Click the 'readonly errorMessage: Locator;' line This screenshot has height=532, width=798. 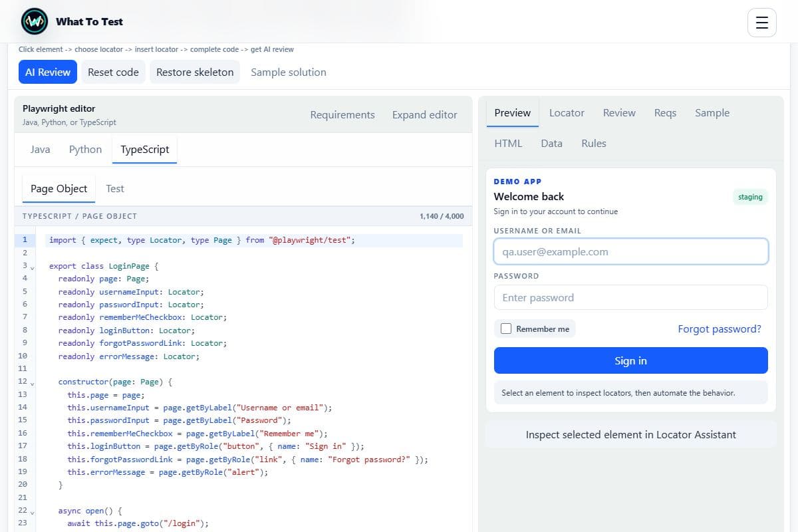point(128,356)
